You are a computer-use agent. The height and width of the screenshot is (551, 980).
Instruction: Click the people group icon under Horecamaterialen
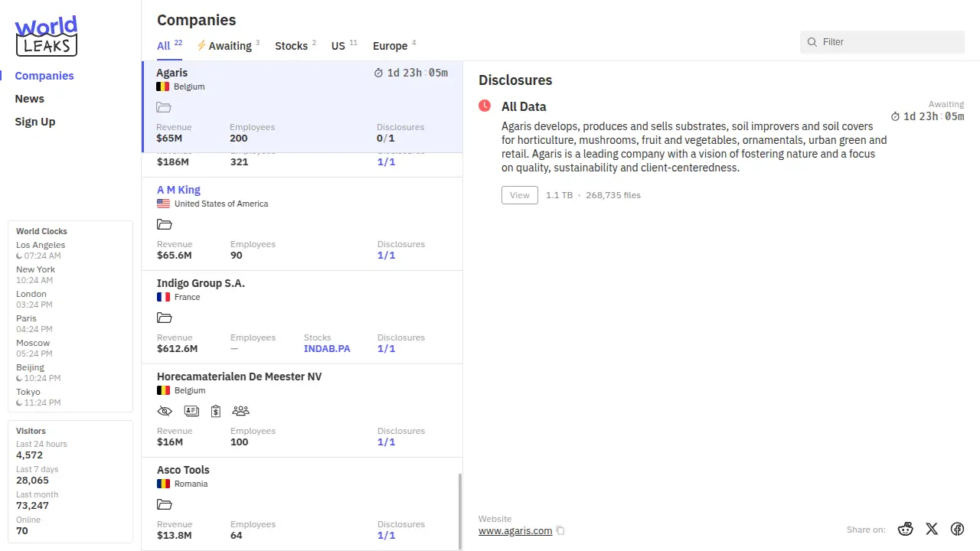(x=240, y=411)
